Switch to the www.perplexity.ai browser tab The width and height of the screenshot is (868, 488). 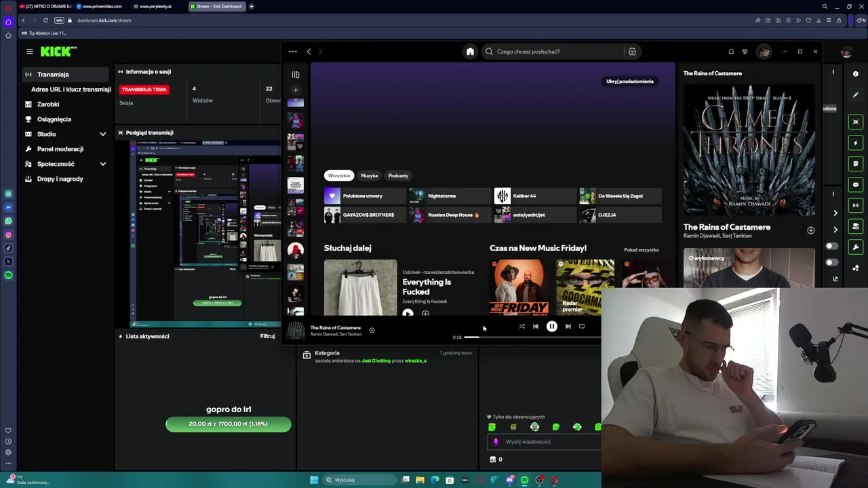tap(155, 6)
